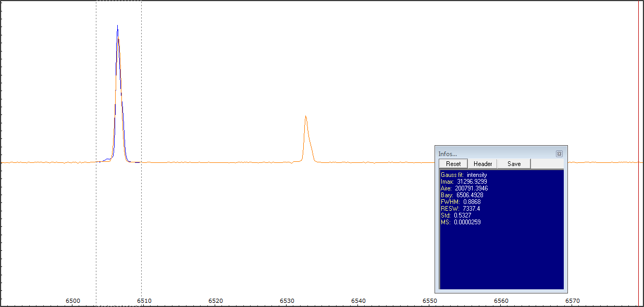The image size is (644, 307).
Task: Click the Aire 200791.3946 line
Action: pos(464,188)
